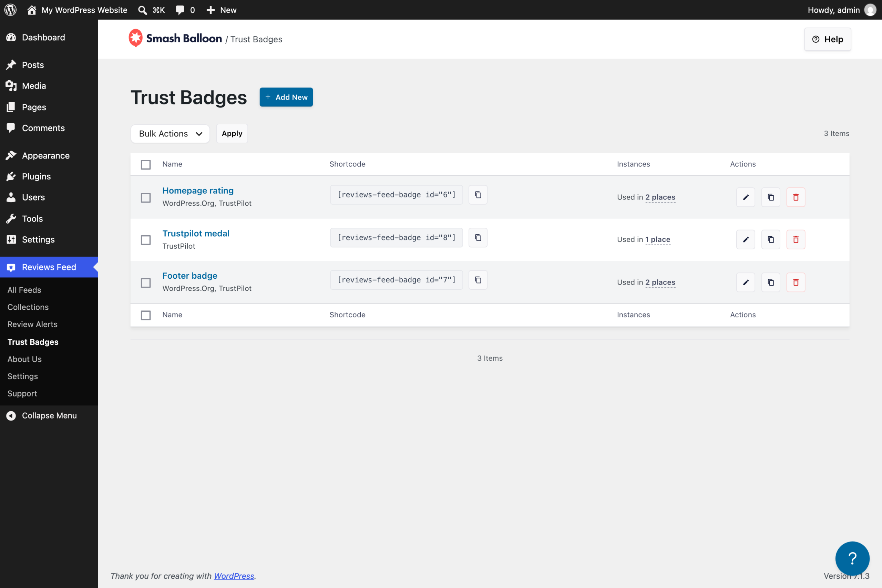Tick the Trustpilot medal row checkbox
The width and height of the screenshot is (882, 588).
point(145,240)
